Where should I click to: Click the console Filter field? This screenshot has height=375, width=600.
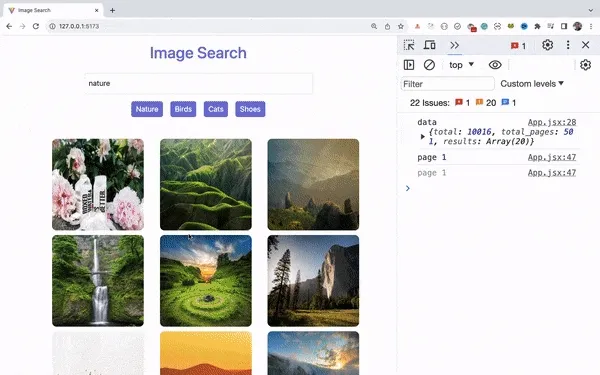pos(448,84)
